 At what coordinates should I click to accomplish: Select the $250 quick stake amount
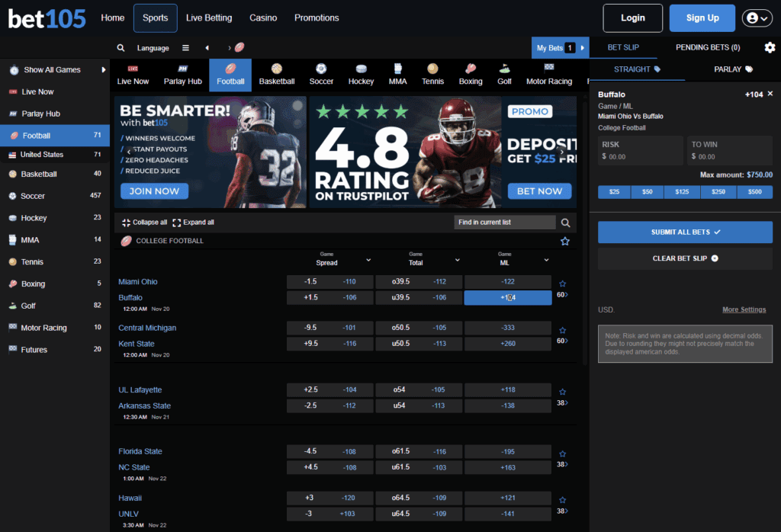(720, 192)
